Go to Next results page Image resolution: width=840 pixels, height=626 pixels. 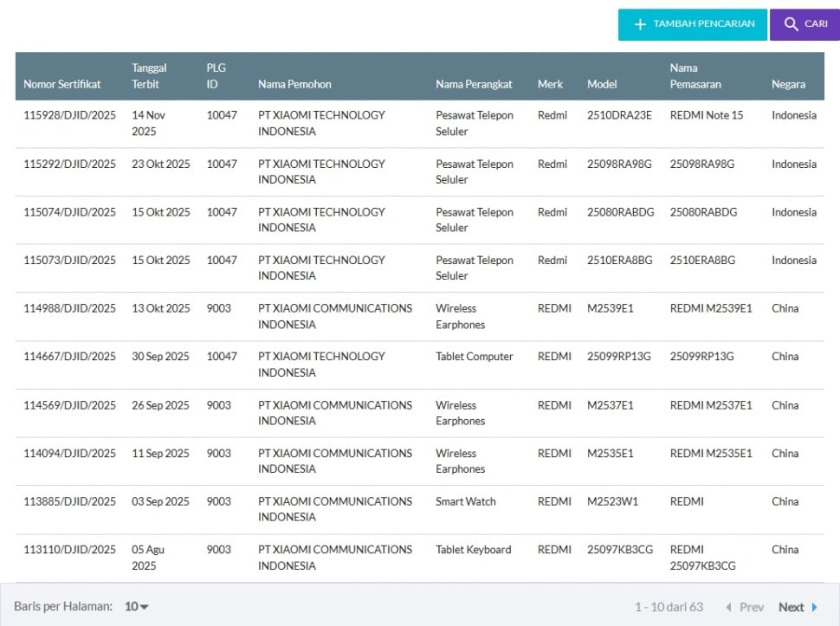tap(791, 607)
